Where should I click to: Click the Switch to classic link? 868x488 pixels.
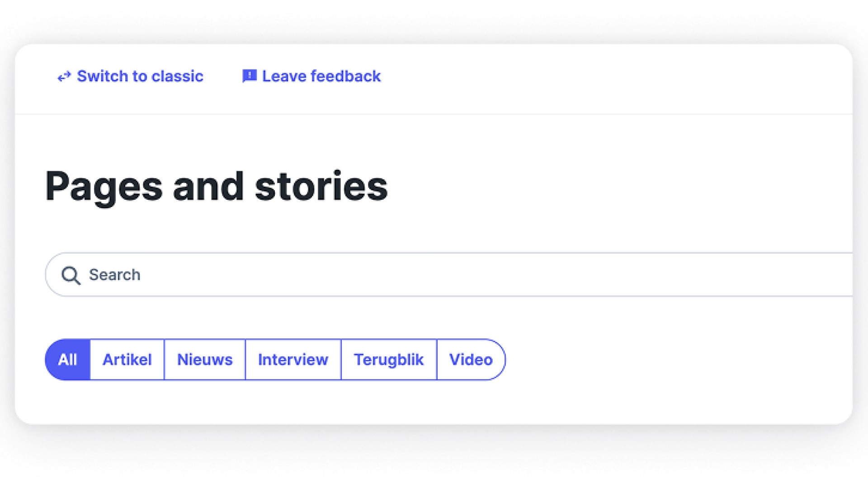click(140, 76)
